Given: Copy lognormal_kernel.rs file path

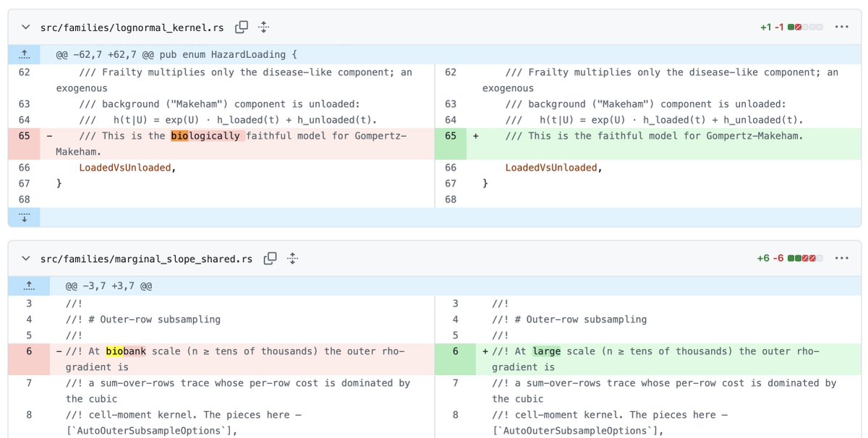Looking at the screenshot, I should [x=242, y=27].
